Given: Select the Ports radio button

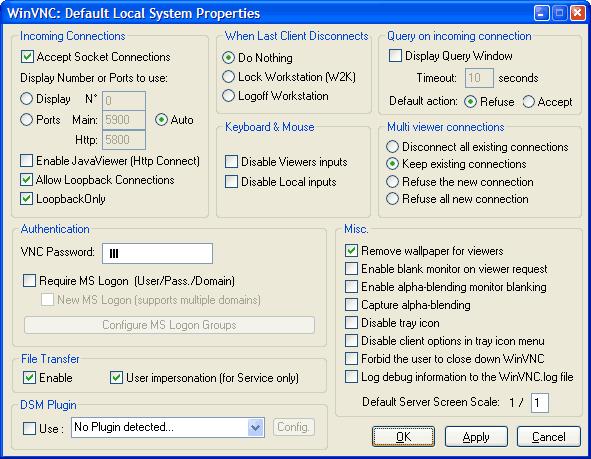Looking at the screenshot, I should (x=26, y=119).
